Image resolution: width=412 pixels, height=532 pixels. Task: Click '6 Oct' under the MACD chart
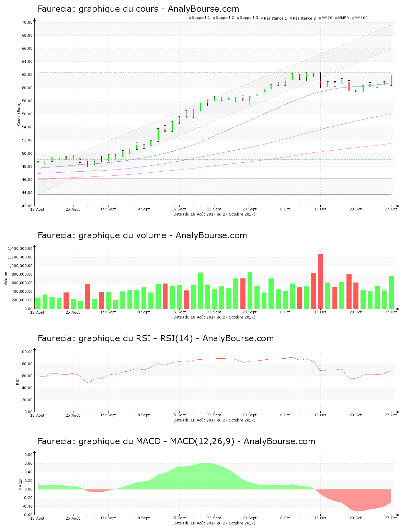(x=285, y=518)
